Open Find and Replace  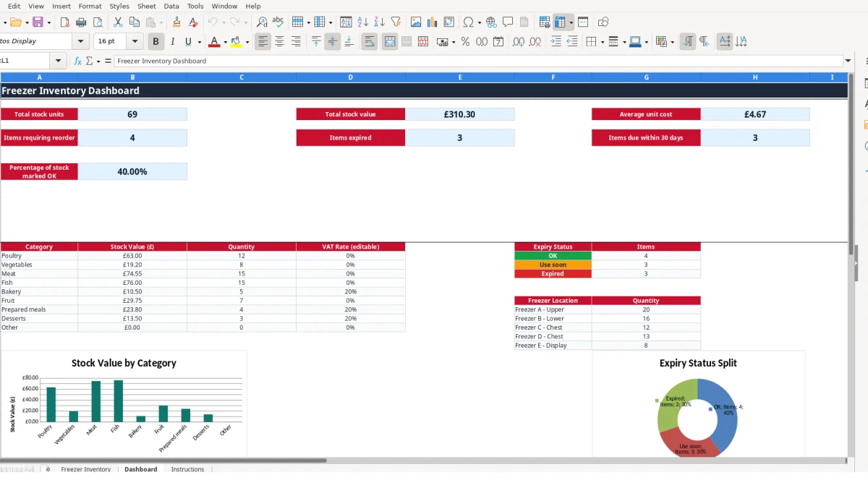262,22
